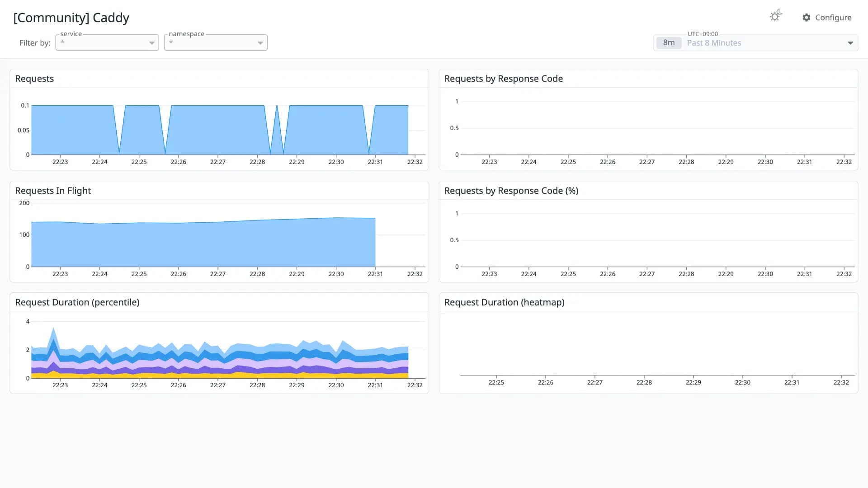Click the namespace dropdown arrow

tap(260, 43)
